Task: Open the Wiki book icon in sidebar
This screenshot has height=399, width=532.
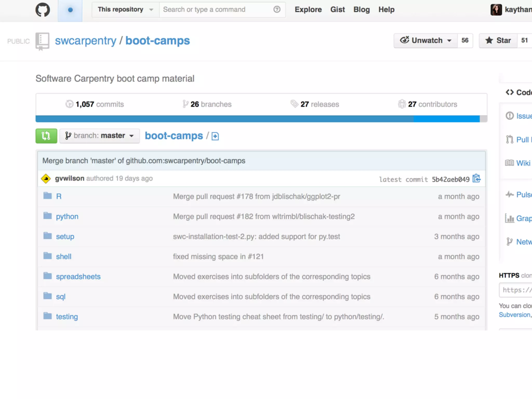Action: [509, 163]
